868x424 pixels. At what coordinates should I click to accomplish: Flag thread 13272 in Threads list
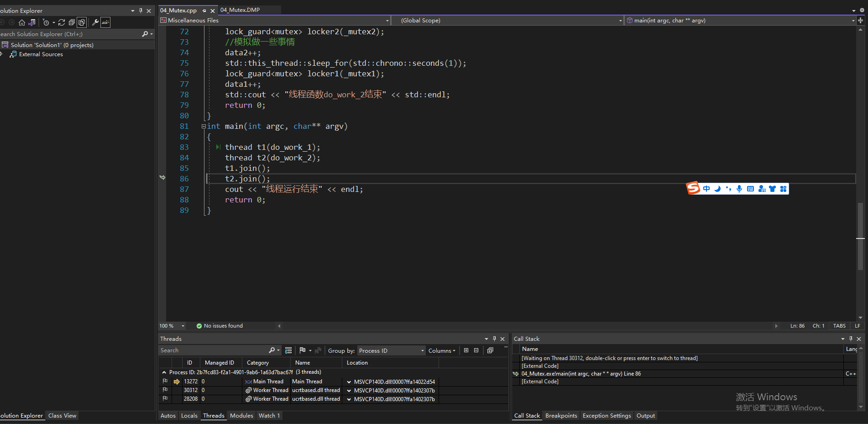point(165,381)
